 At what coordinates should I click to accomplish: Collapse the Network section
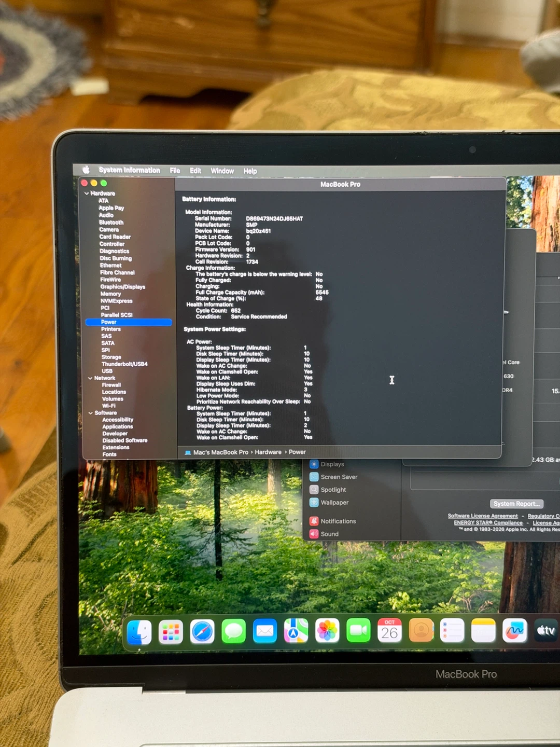(90, 378)
